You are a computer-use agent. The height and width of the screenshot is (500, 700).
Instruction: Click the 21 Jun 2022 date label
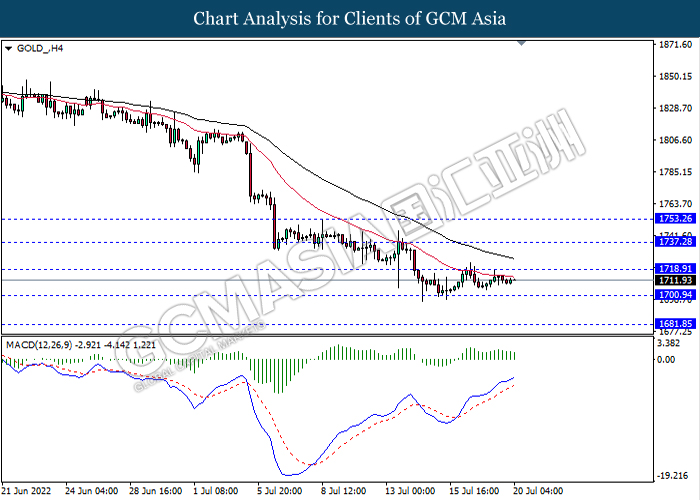tap(27, 491)
